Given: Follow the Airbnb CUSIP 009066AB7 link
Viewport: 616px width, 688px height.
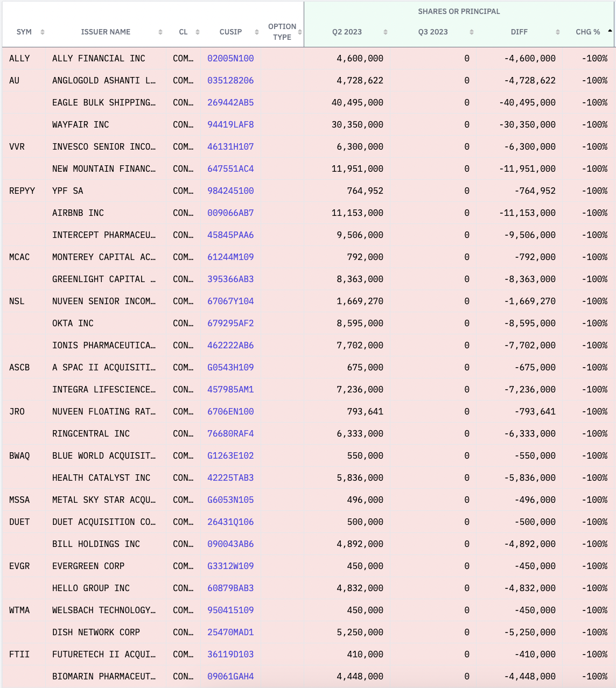Looking at the screenshot, I should click(230, 213).
